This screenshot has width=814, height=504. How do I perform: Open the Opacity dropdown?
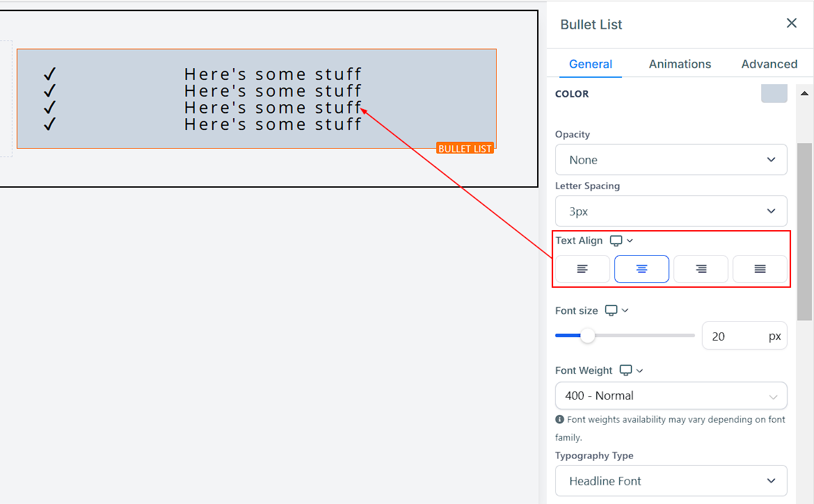tap(671, 160)
